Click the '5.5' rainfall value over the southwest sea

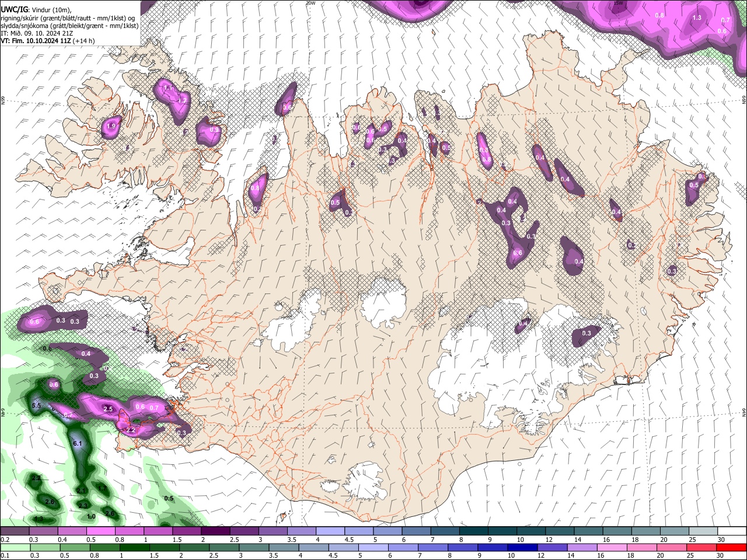coord(36,405)
